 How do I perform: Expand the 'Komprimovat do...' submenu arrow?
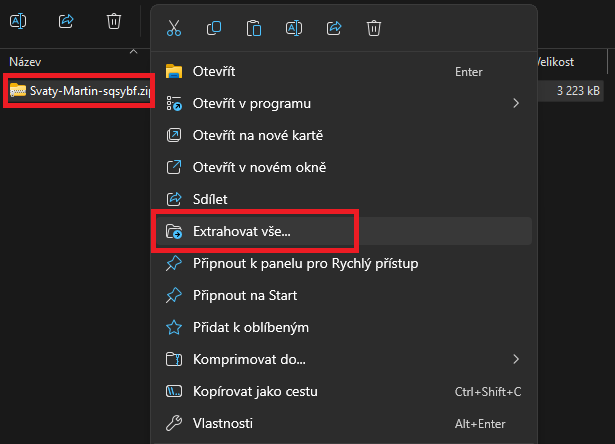(516, 359)
